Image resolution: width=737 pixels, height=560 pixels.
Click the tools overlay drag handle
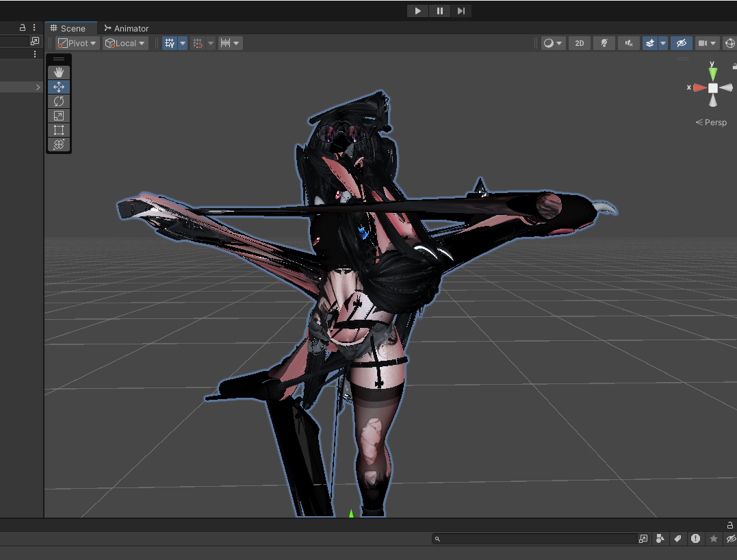[x=59, y=60]
